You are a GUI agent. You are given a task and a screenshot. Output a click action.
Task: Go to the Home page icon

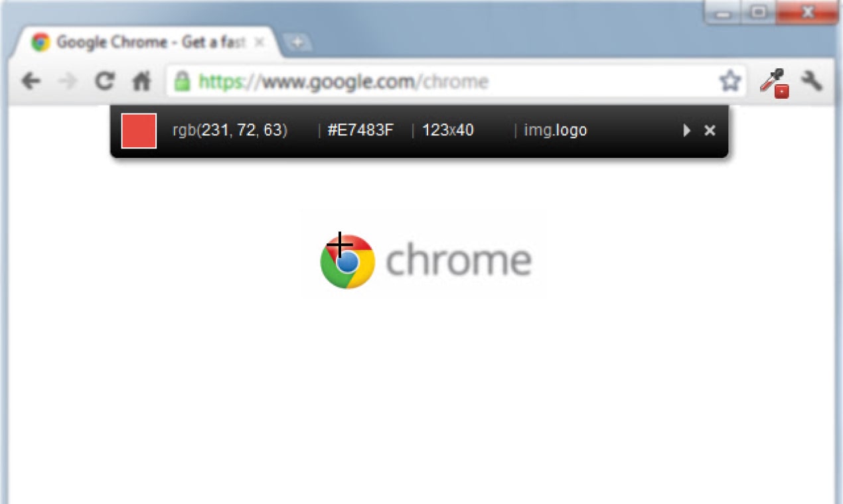[141, 82]
